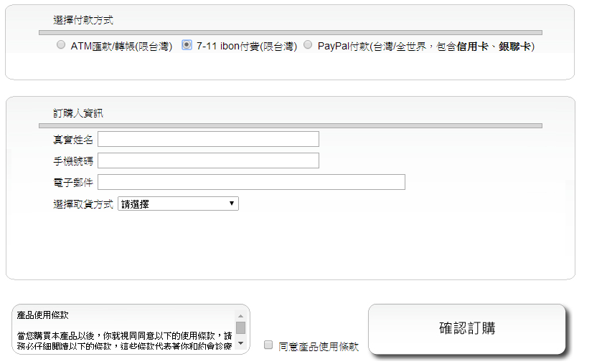Click the terms box scrollbar down arrow
This screenshot has height=364, width=607.
pos(240,343)
